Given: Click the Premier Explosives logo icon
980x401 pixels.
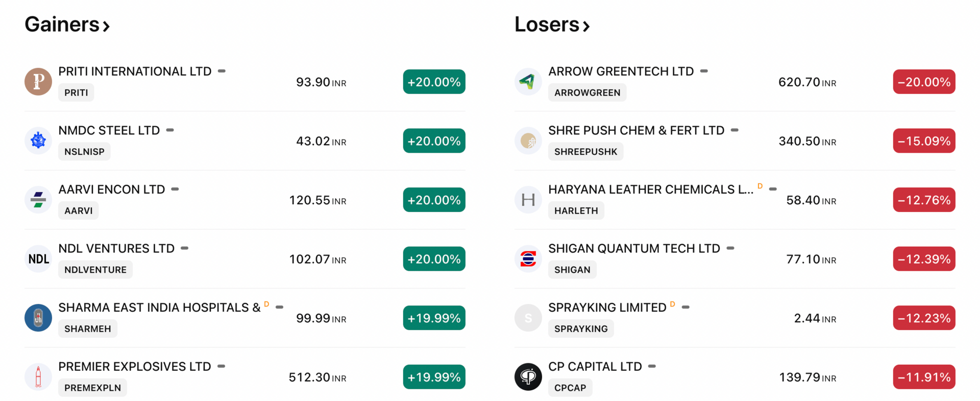Looking at the screenshot, I should 38,377.
